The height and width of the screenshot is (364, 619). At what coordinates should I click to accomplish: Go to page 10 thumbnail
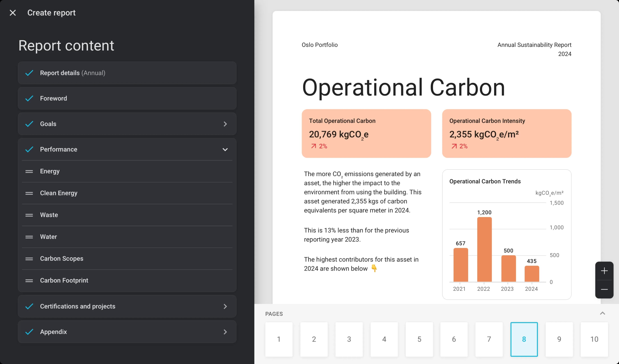point(594,340)
